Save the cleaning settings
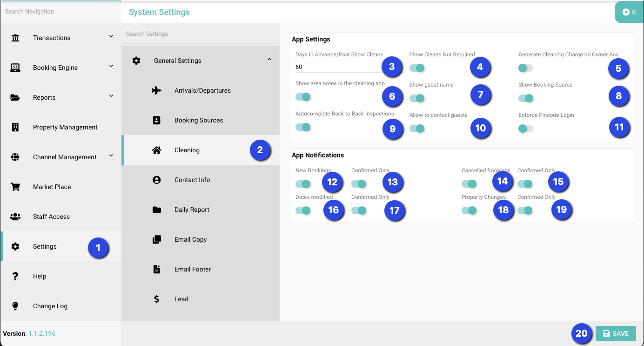Screen dimensions: 644x346 tap(616, 333)
